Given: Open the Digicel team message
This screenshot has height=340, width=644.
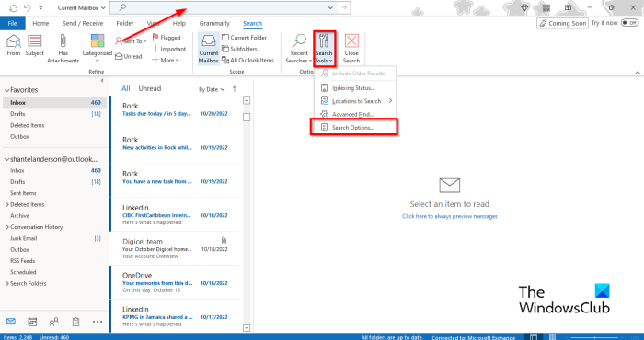Looking at the screenshot, I should click(175, 248).
